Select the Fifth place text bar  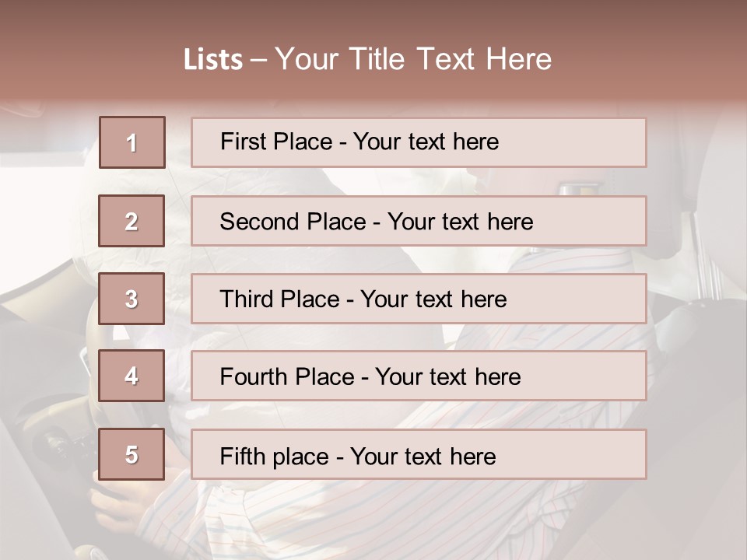[419, 454]
